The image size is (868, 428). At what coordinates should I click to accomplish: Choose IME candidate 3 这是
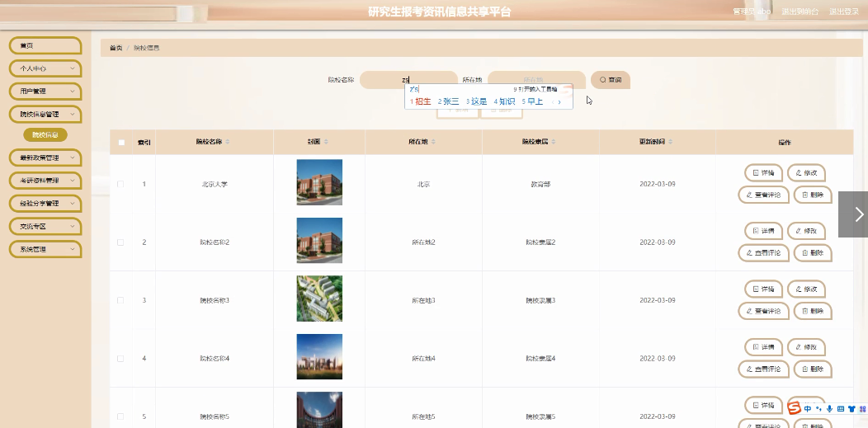[x=476, y=101]
